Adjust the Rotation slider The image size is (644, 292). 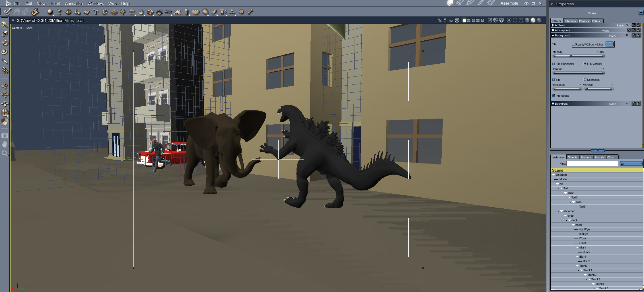(578, 73)
